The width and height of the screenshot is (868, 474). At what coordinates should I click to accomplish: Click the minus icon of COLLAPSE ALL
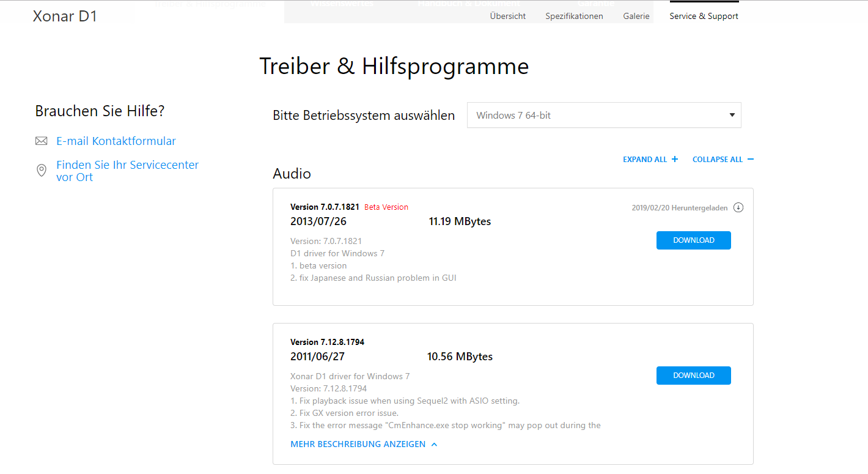tap(751, 159)
